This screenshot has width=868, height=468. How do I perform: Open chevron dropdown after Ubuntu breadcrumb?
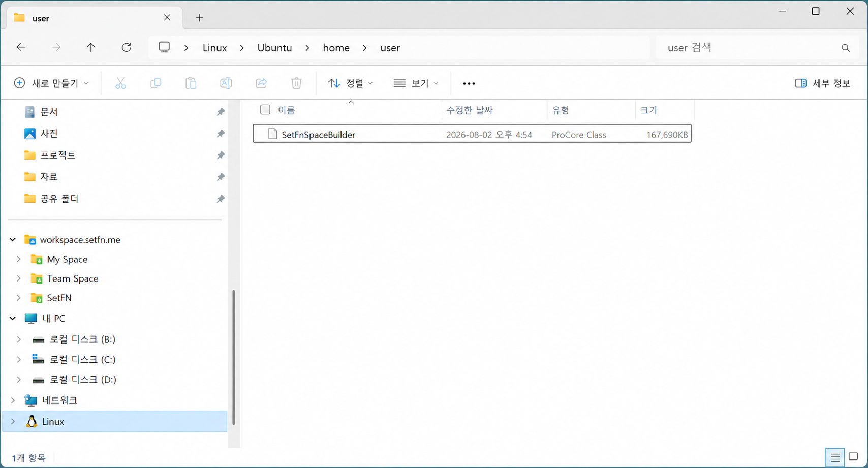point(307,48)
